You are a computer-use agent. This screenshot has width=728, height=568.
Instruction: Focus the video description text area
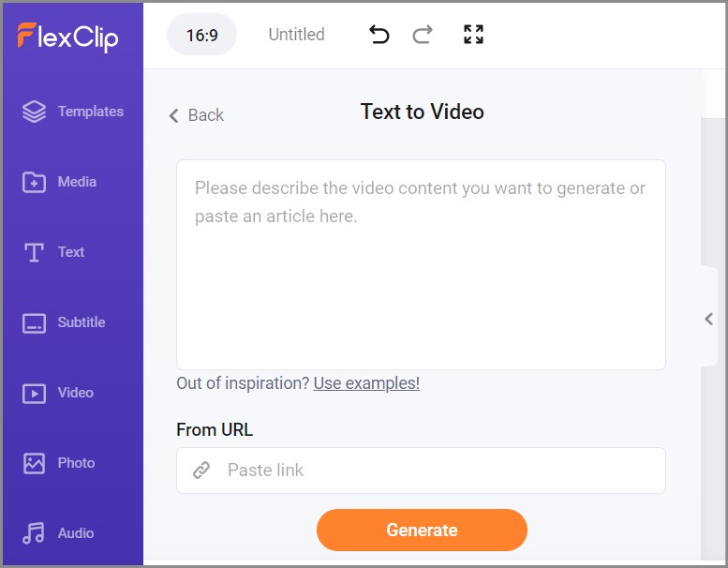click(421, 264)
